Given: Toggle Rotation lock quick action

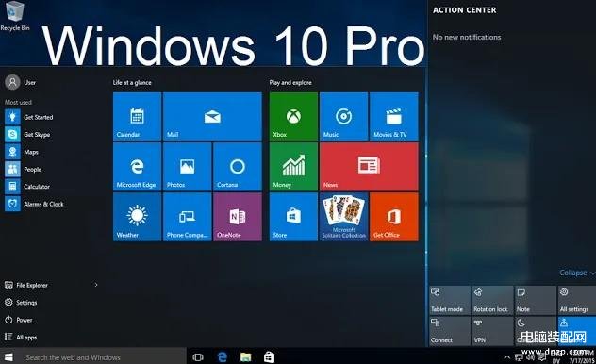Looking at the screenshot, I should click(492, 300).
